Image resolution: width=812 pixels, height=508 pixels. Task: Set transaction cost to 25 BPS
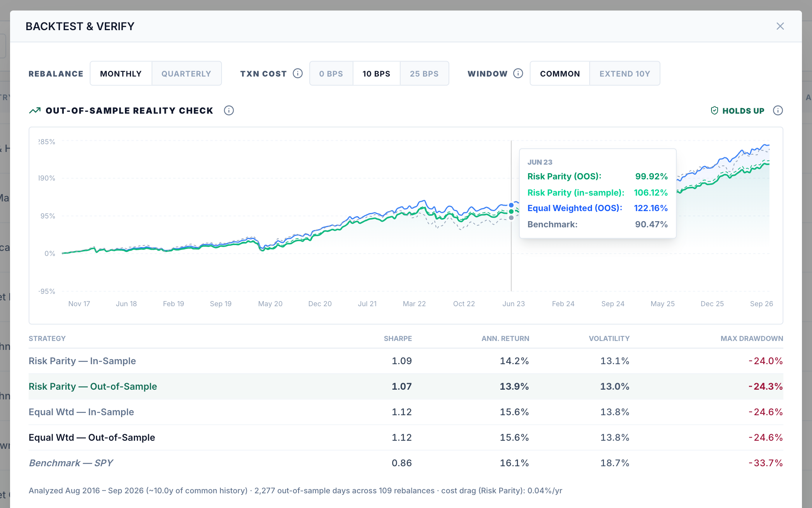[424, 73]
